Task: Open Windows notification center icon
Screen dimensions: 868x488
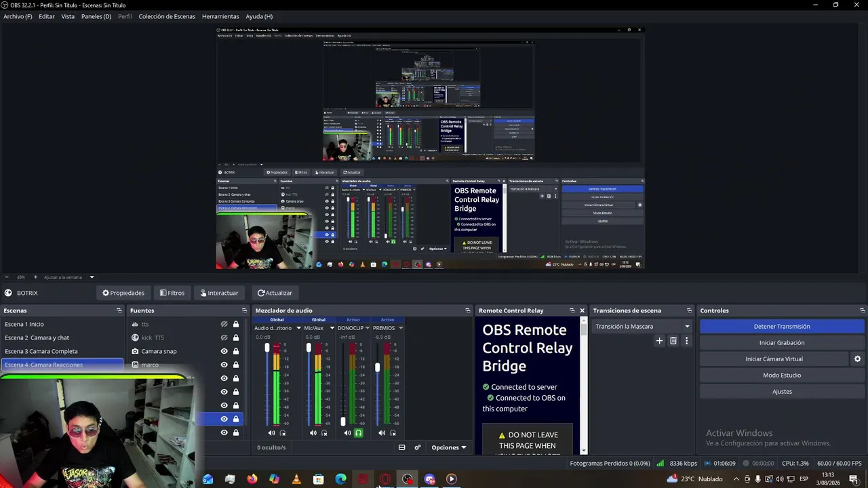Action: pyautogui.click(x=854, y=479)
